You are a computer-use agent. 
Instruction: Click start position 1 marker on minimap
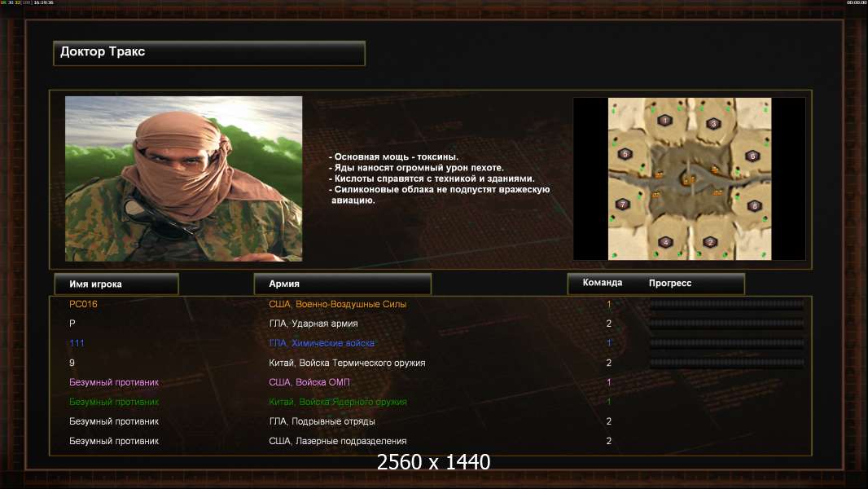[664, 121]
